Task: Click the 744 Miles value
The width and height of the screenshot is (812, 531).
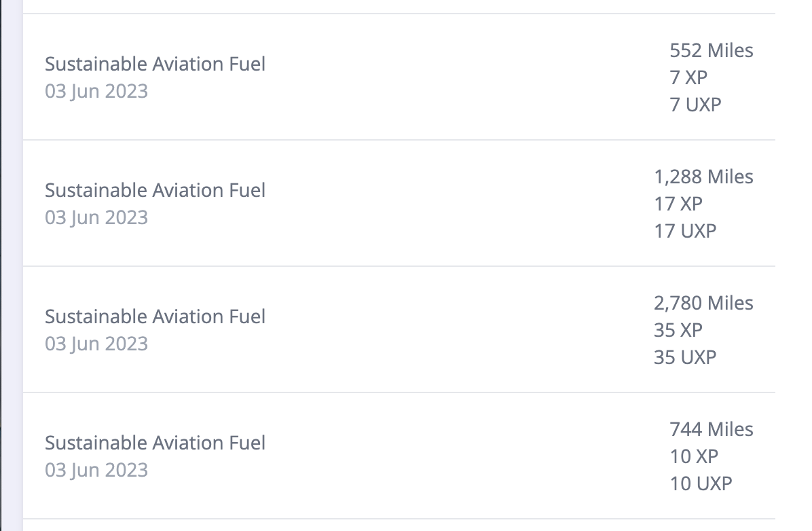Action: (x=711, y=429)
